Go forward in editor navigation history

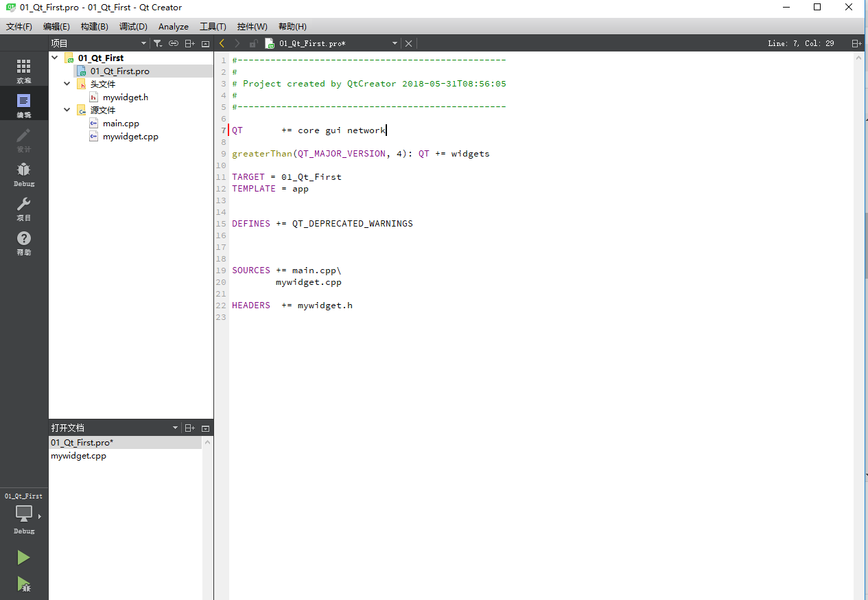click(237, 43)
